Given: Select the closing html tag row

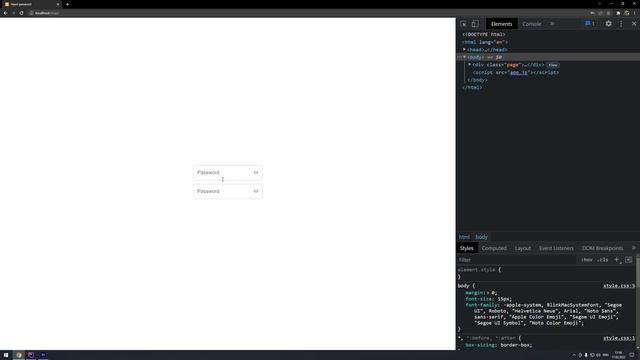Looking at the screenshot, I should [472, 87].
